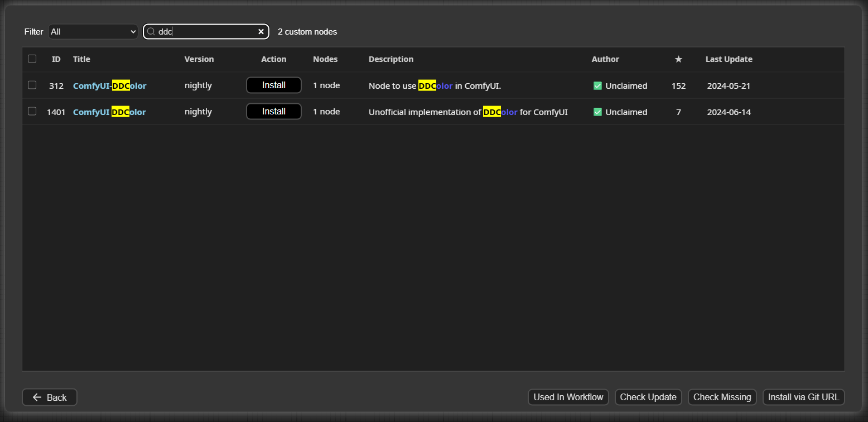This screenshot has height=422, width=868.
Task: Click green verified icon for node 312
Action: coord(597,86)
